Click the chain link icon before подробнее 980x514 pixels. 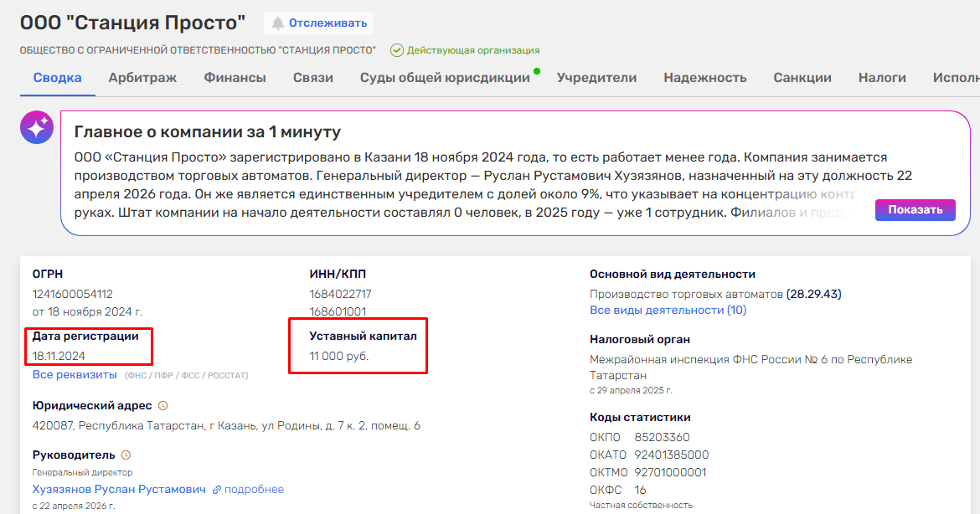pos(217,491)
